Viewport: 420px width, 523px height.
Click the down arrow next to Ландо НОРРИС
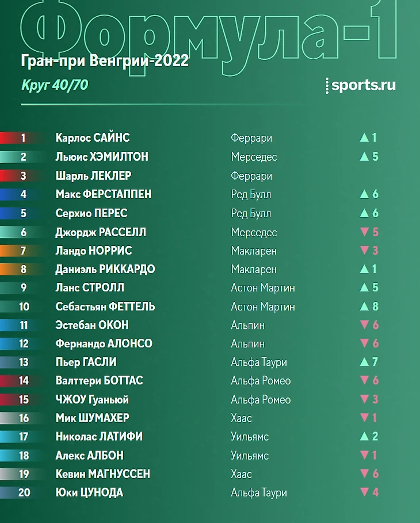364,250
